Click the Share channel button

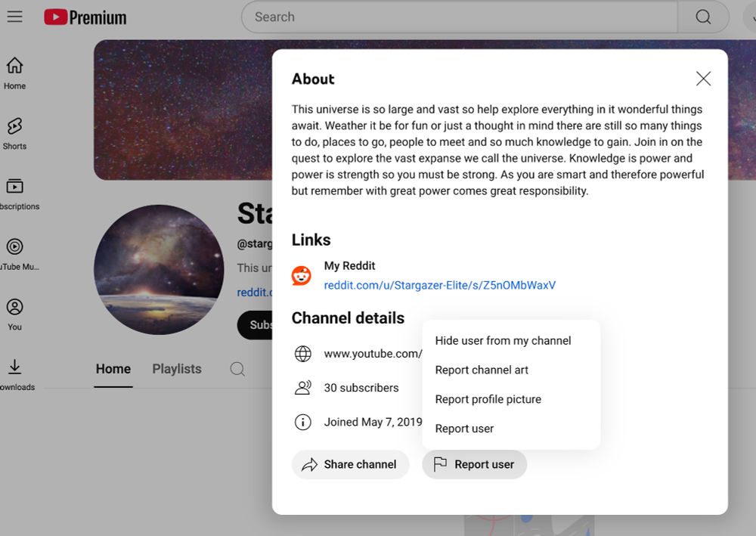point(351,465)
